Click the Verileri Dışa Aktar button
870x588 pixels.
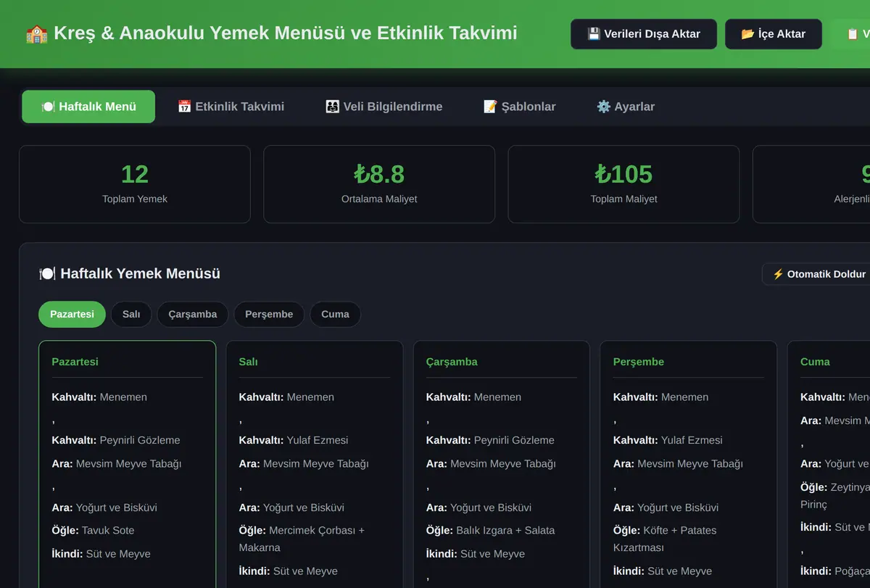(644, 34)
